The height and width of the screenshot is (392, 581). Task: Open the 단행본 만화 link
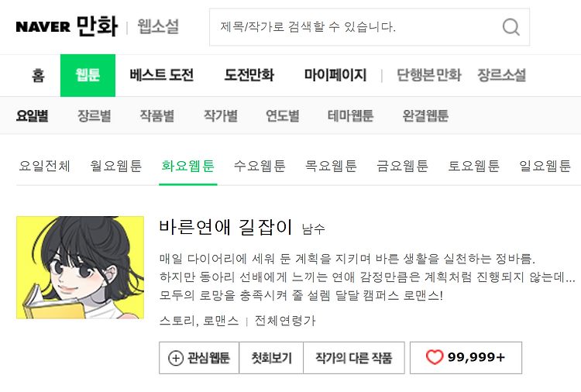click(x=429, y=75)
